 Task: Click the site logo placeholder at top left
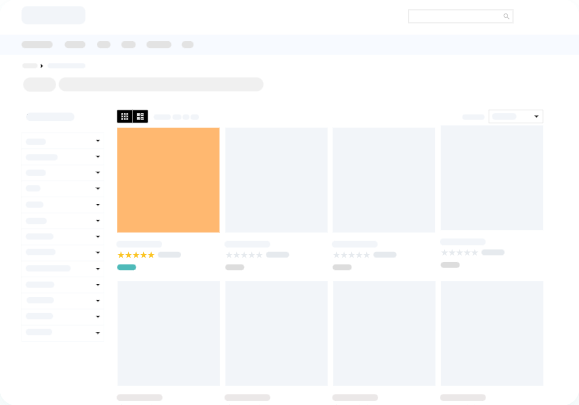[x=54, y=15]
